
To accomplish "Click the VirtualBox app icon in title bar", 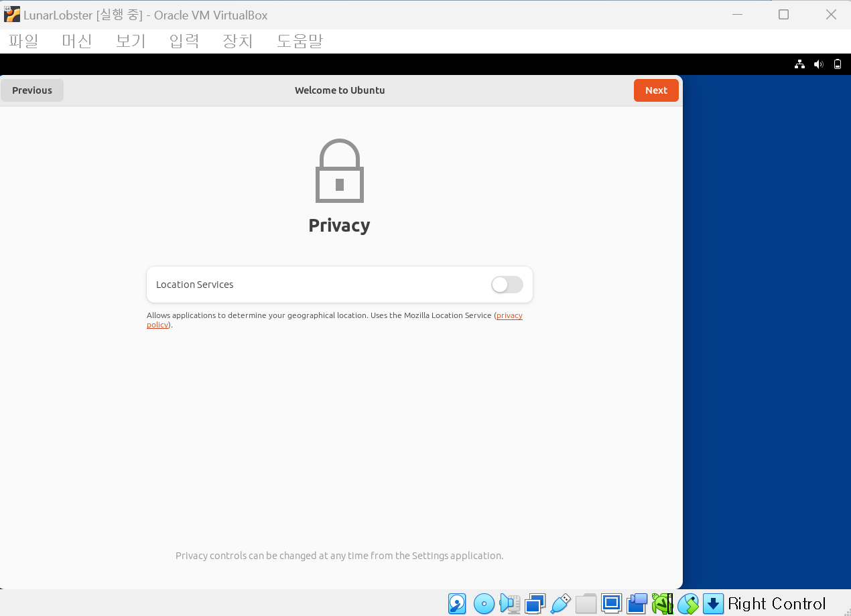I will coord(11,14).
